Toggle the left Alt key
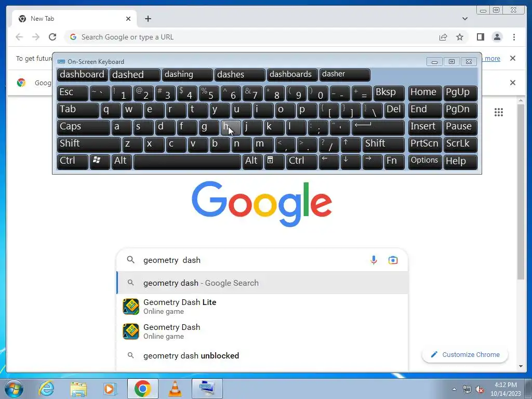 click(122, 162)
